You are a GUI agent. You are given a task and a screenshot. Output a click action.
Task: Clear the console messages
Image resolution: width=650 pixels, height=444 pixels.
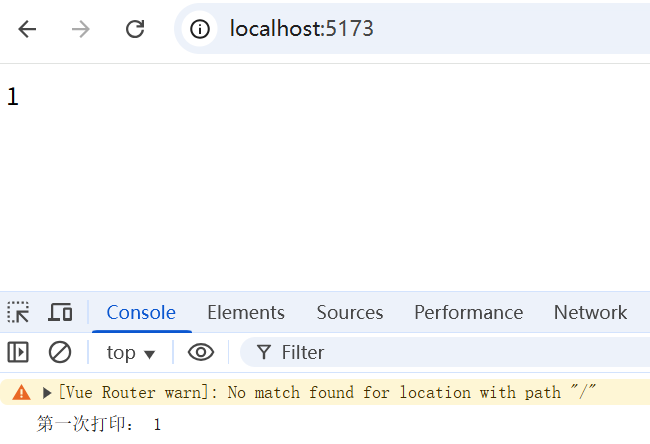pos(60,352)
